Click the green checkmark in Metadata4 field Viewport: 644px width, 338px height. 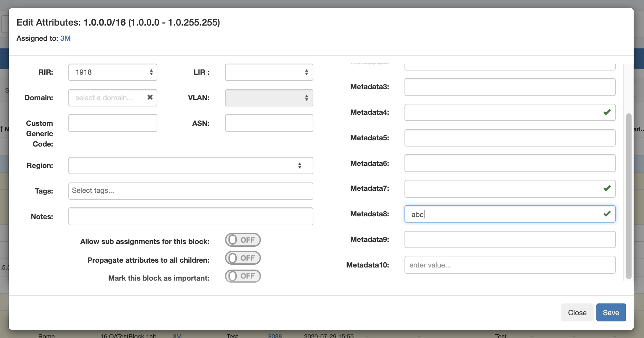click(607, 112)
